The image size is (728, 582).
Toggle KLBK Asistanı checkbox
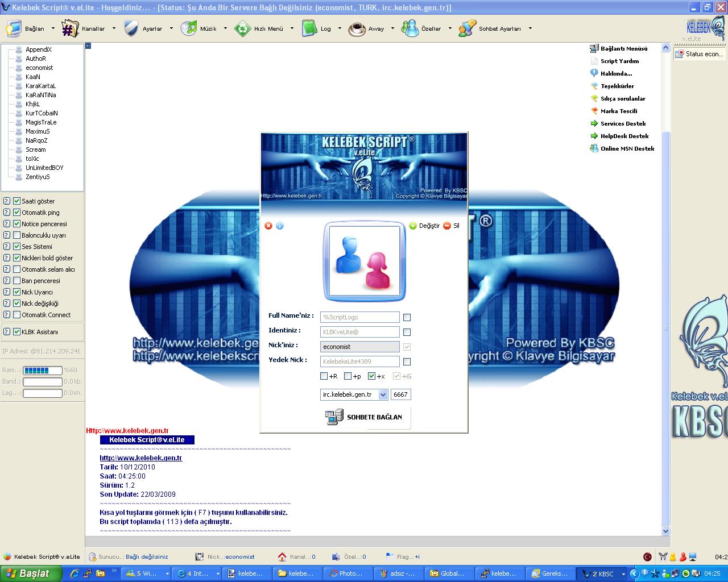(17, 332)
